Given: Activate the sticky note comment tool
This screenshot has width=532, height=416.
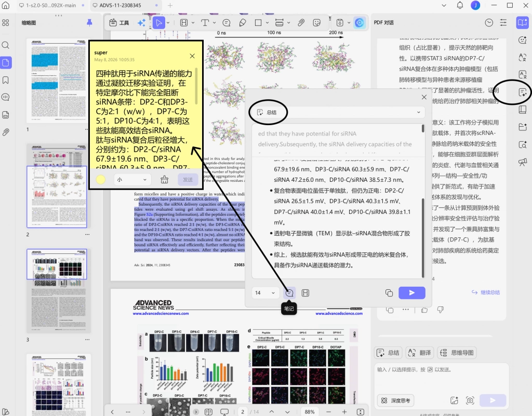Looking at the screenshot, I should pyautogui.click(x=226, y=23).
